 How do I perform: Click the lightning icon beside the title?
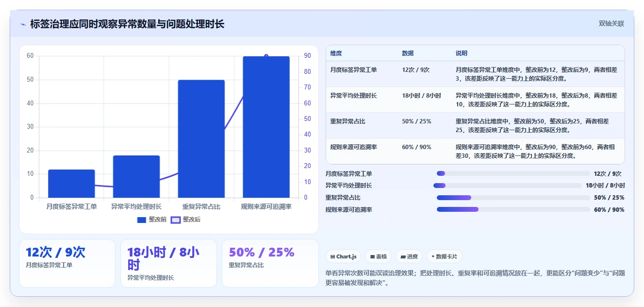pyautogui.click(x=23, y=24)
